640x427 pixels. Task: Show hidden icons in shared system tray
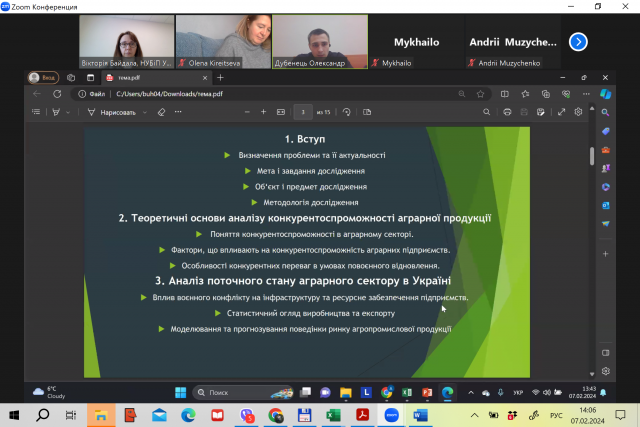tap(471, 393)
